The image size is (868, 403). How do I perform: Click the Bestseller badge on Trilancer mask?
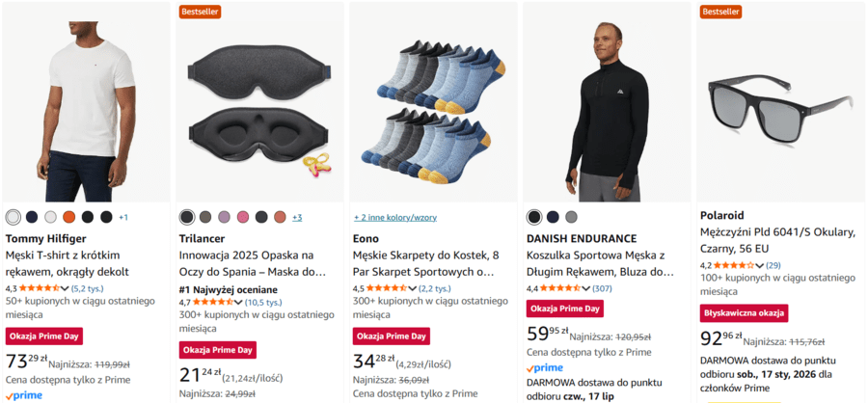pyautogui.click(x=200, y=12)
